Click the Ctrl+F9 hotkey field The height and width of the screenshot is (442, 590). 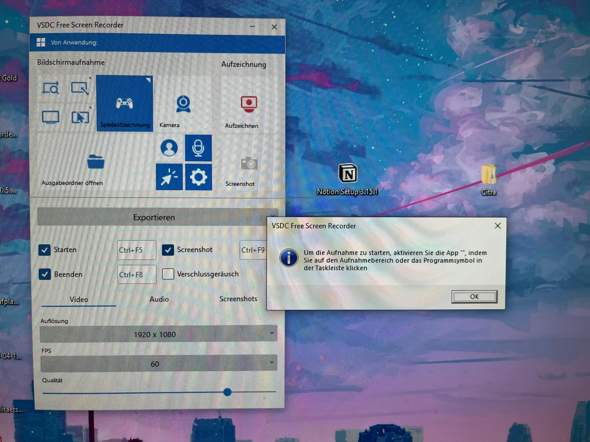click(253, 250)
